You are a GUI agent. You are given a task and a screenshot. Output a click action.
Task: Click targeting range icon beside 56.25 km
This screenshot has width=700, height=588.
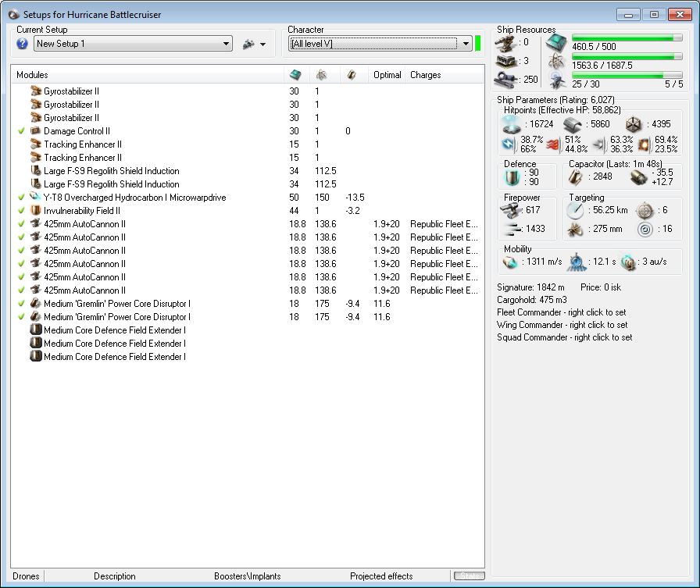[x=575, y=210]
